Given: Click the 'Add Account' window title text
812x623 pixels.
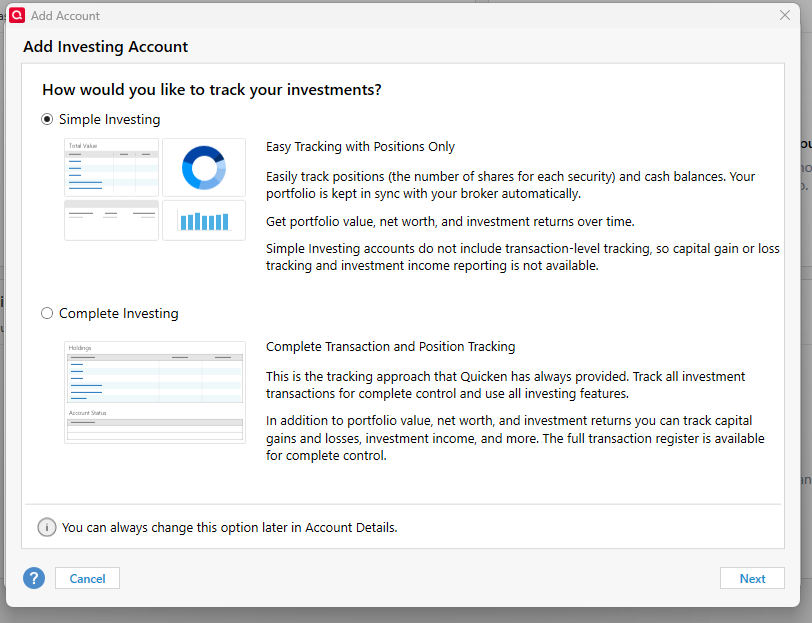Looking at the screenshot, I should tap(65, 16).
